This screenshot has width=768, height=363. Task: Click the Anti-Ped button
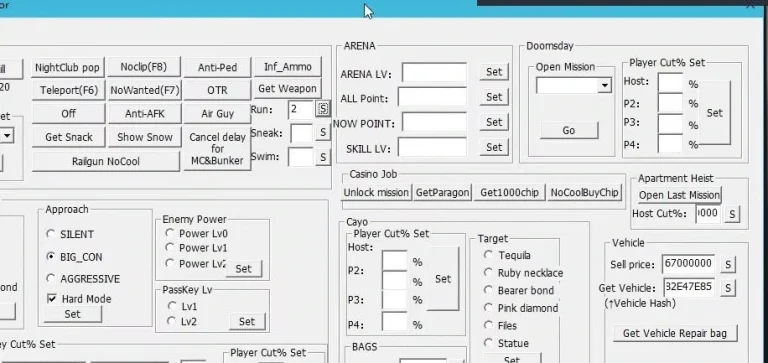click(x=217, y=68)
